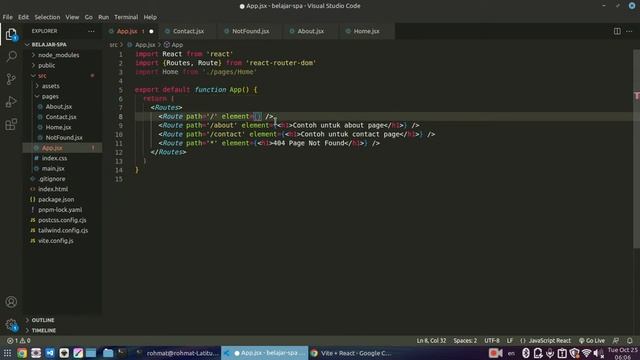
Task: Expand the node_modules folder
Action: [58, 55]
